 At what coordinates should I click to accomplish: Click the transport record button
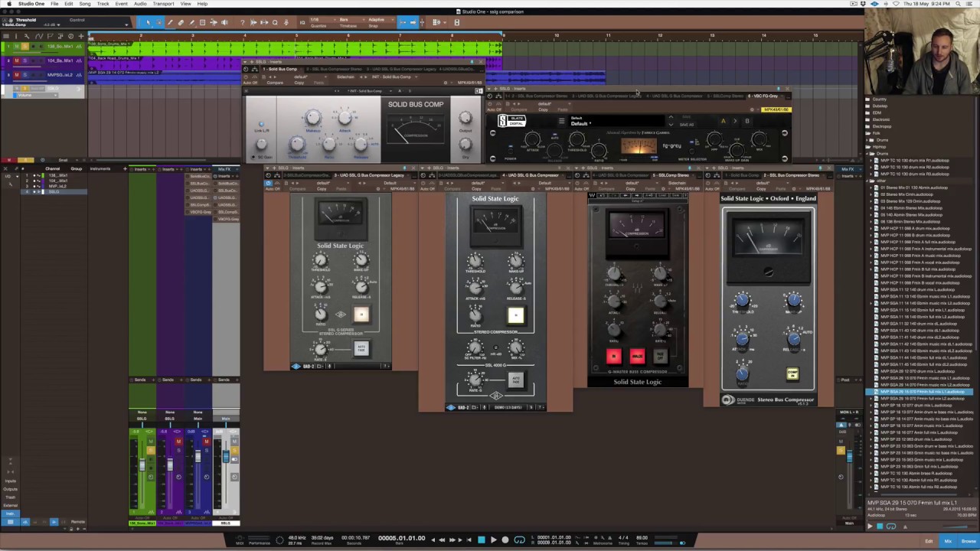(505, 540)
